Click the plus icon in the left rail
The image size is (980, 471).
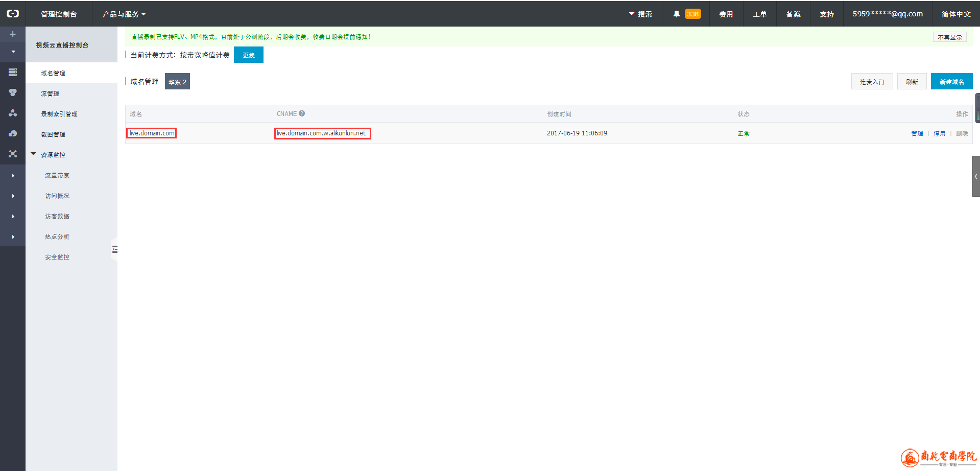point(13,34)
